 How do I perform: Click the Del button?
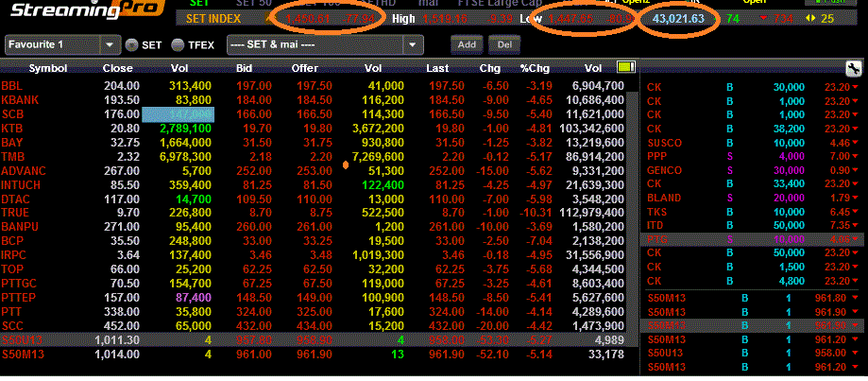(504, 44)
